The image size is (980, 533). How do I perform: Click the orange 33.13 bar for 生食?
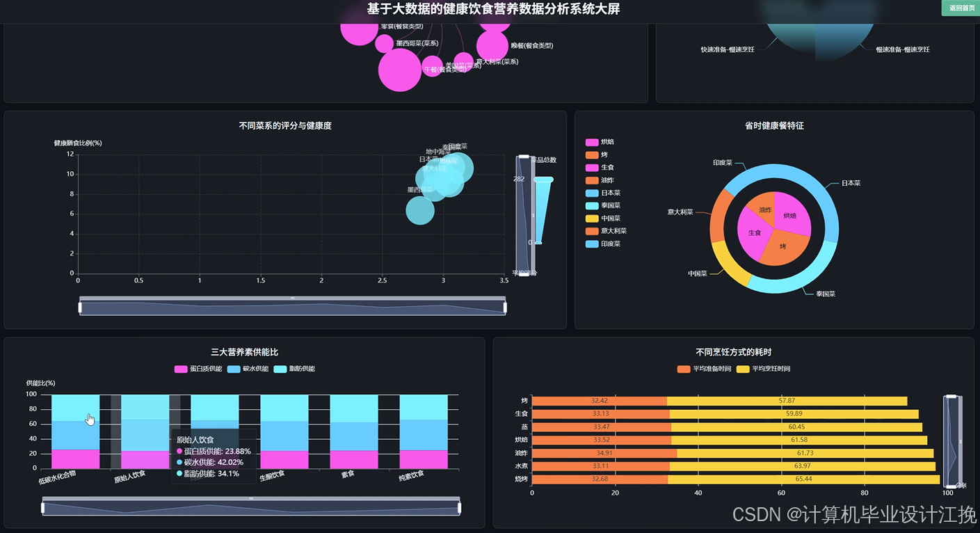(x=601, y=414)
